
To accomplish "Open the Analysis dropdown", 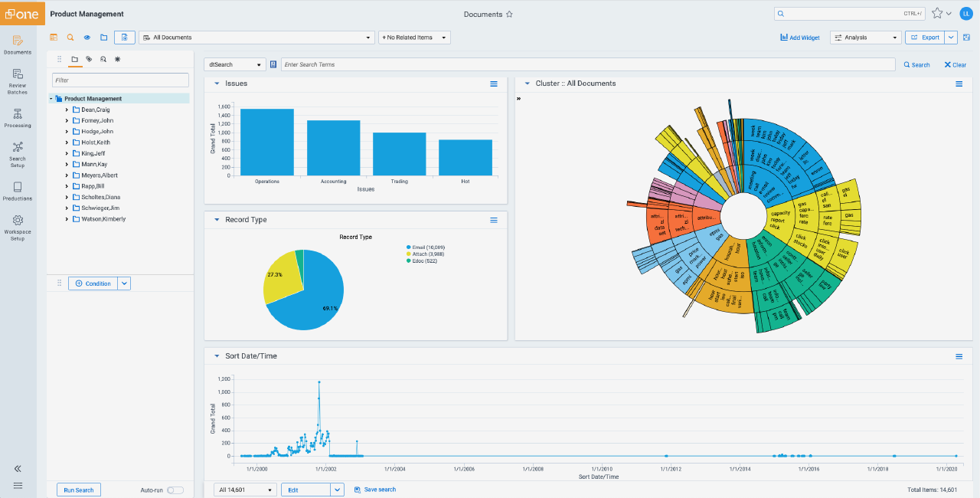I will click(866, 37).
